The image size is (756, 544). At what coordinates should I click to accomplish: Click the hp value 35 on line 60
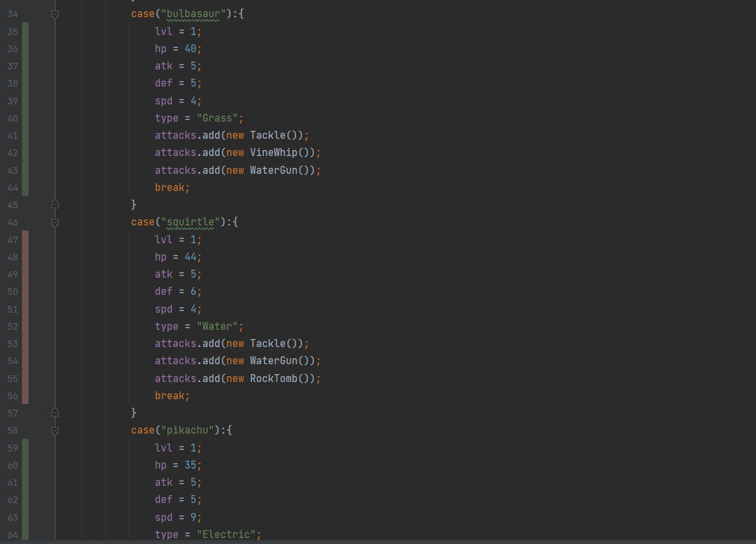(192, 465)
